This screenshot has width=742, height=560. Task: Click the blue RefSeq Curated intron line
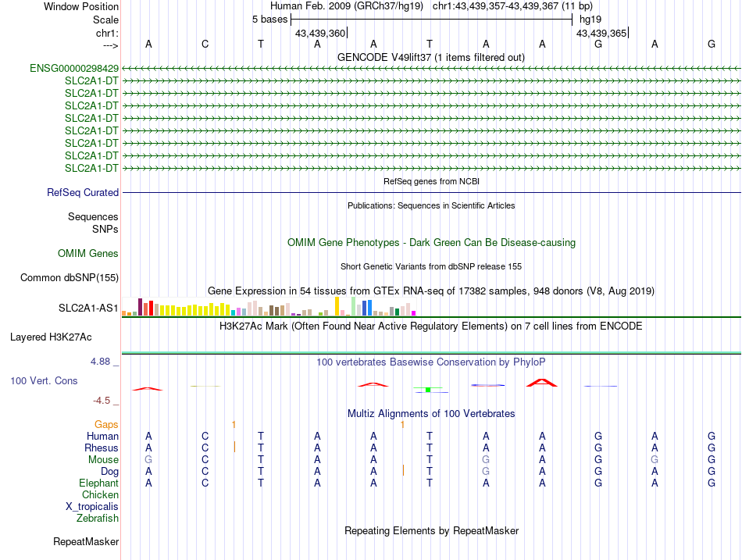431,193
